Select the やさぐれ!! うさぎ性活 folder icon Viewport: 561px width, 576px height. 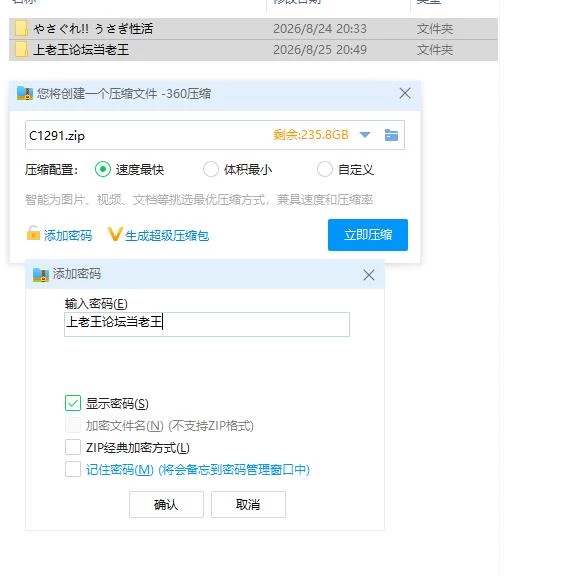pyautogui.click(x=21, y=29)
